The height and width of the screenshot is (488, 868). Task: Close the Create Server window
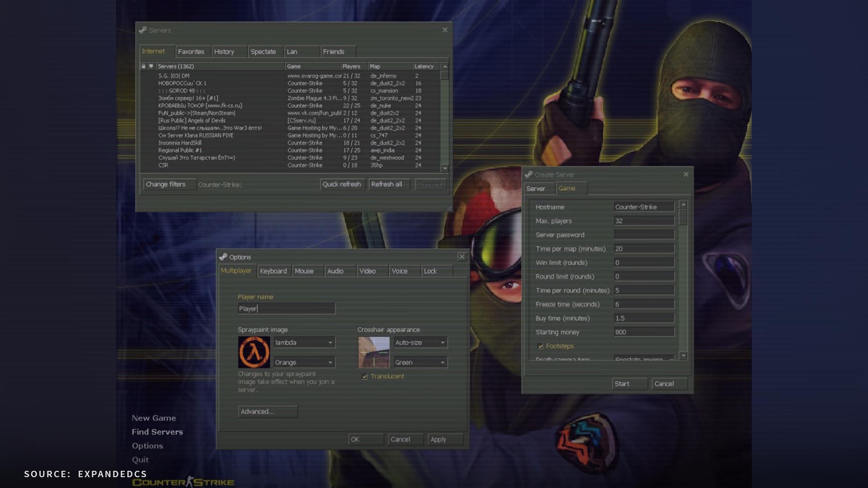pos(686,174)
